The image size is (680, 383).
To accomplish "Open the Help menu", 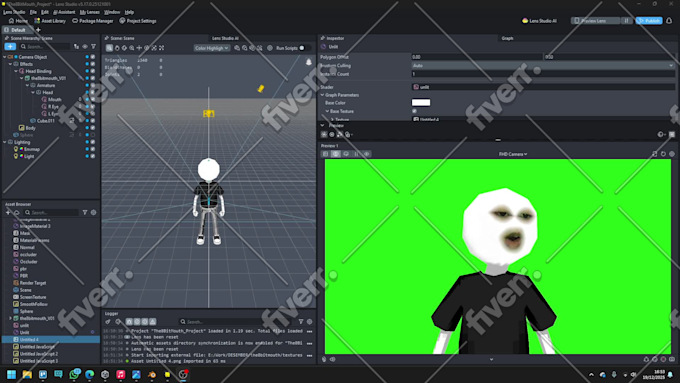I will click(x=129, y=12).
